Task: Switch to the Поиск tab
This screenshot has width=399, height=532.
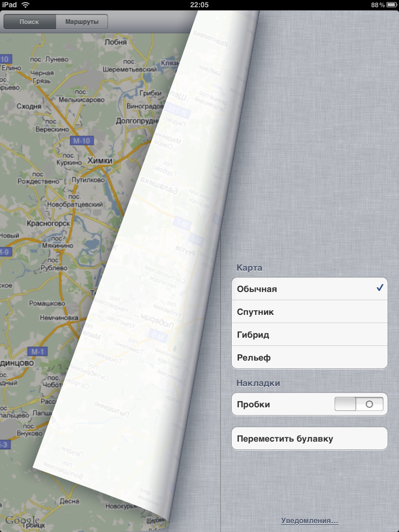Action: [x=29, y=22]
